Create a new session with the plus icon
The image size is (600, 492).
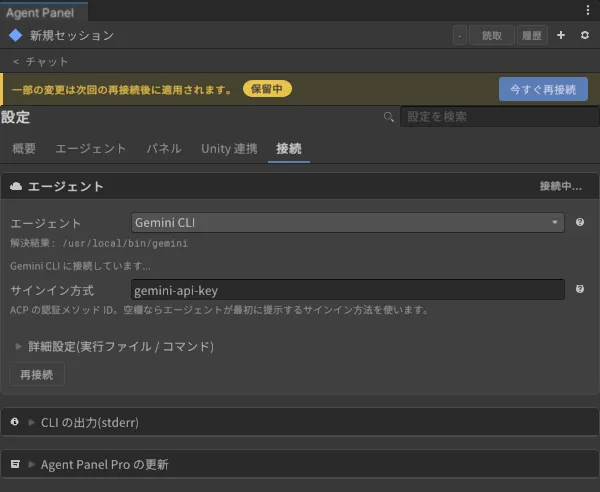click(x=561, y=35)
